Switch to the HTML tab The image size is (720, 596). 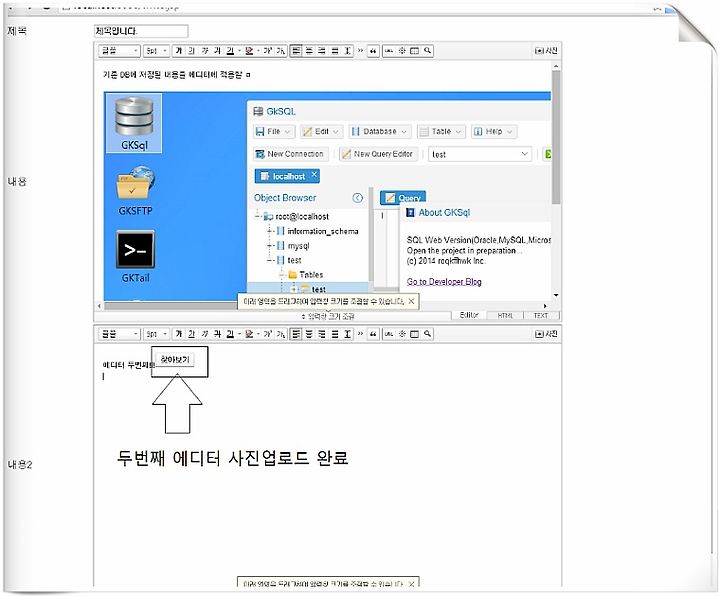click(x=505, y=315)
